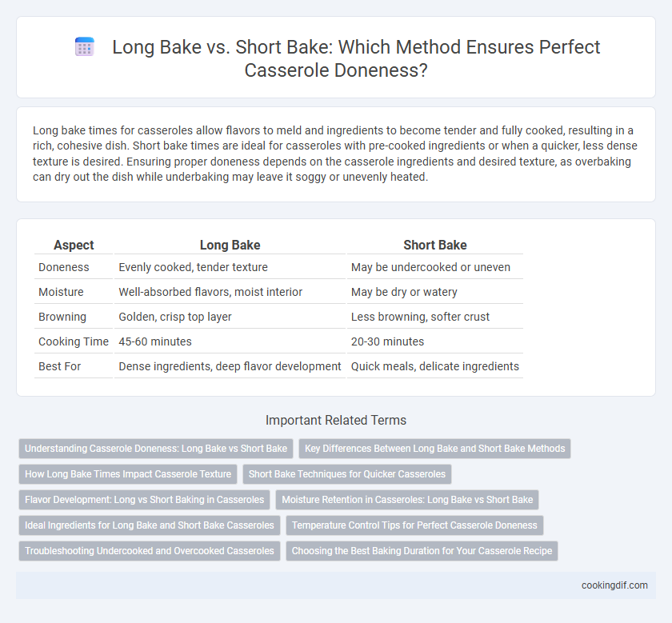Choose the 'Ideal Ingredients for Long Bake and Short Bake Casseroles' tag
This screenshot has height=623, width=672.
click(149, 525)
